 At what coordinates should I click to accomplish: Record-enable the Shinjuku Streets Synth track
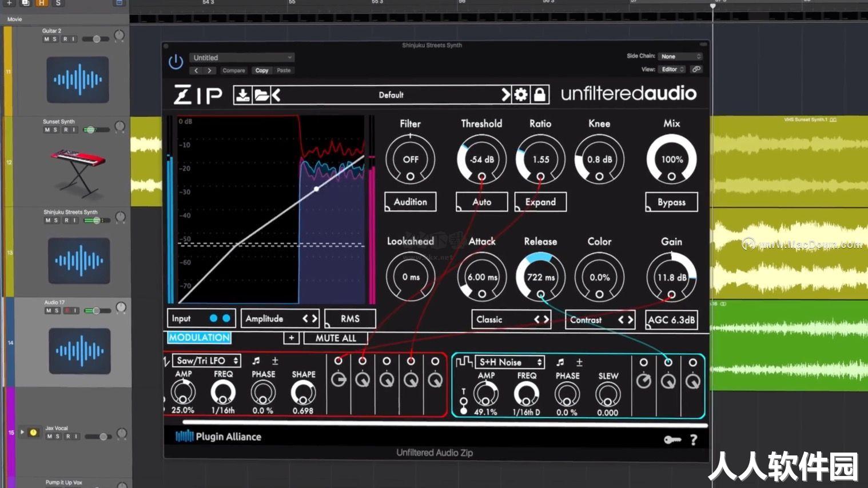66,220
